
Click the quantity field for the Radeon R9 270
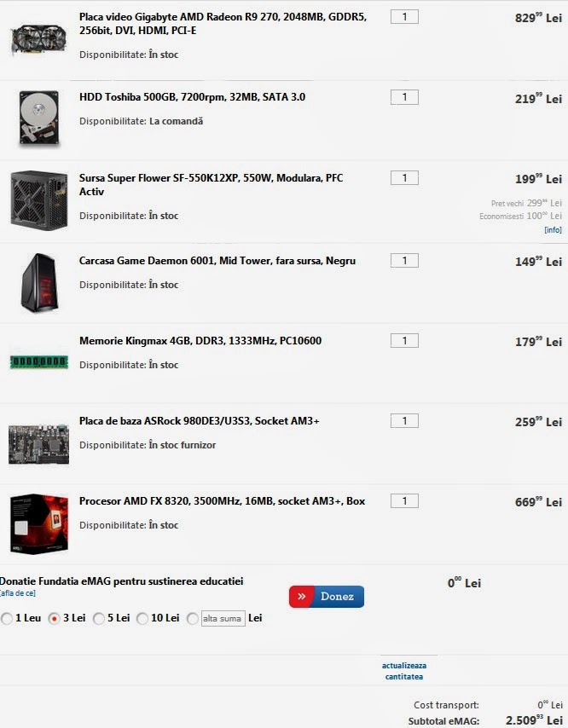point(404,17)
